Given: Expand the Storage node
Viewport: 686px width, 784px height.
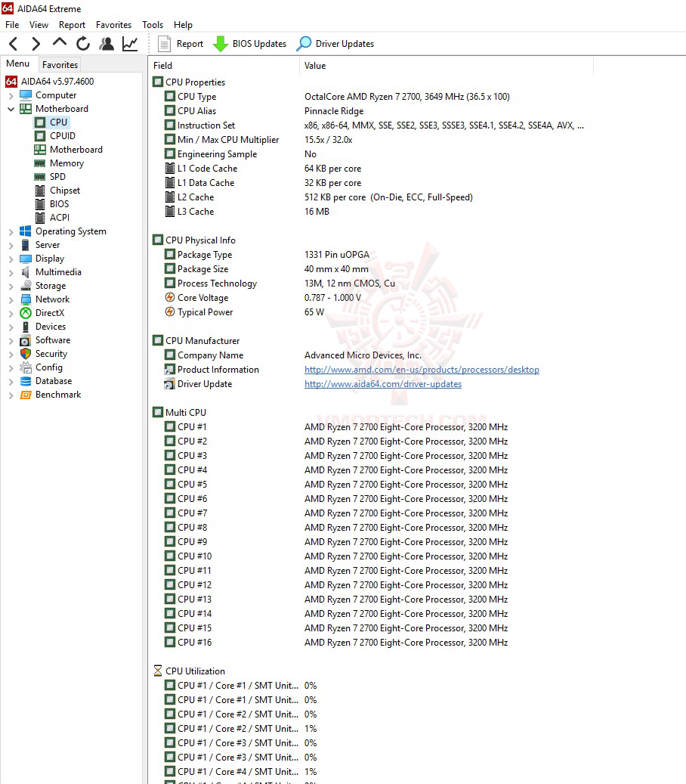Looking at the screenshot, I should coord(11,286).
